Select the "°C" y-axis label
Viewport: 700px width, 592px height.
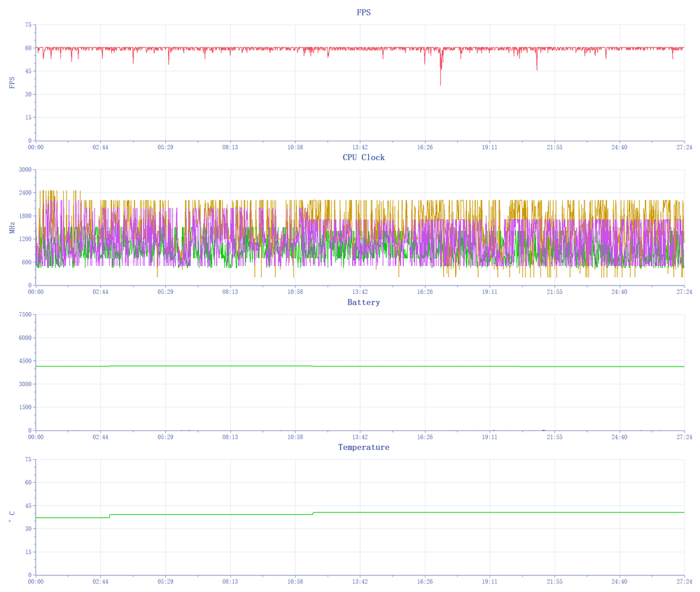pyautogui.click(x=12, y=518)
